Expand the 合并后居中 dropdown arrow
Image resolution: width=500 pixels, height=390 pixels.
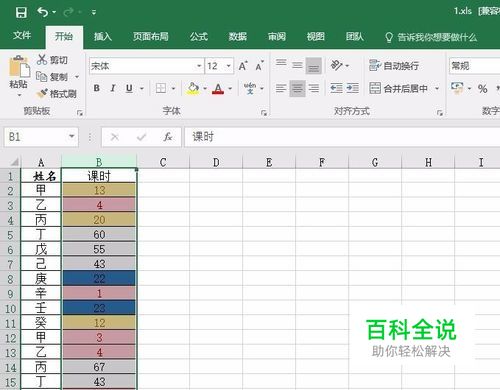[x=437, y=88]
